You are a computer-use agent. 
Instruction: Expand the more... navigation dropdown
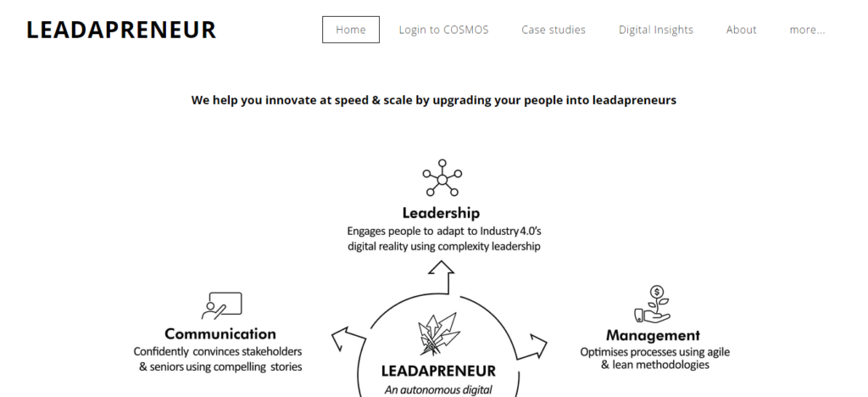[x=807, y=30]
